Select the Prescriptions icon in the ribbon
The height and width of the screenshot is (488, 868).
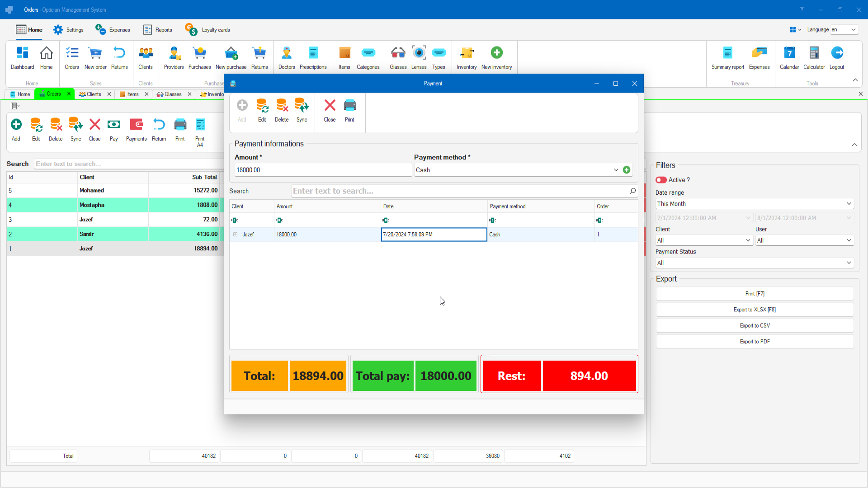pos(313,57)
